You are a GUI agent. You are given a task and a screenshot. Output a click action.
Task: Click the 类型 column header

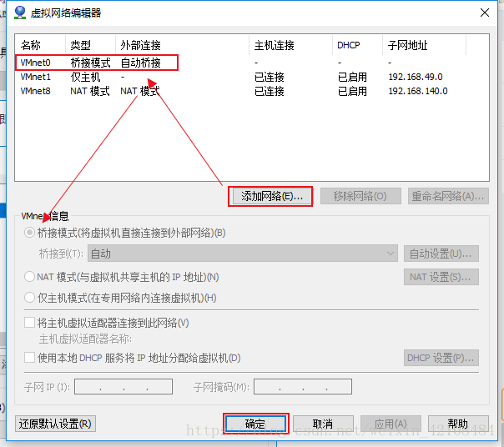coord(90,45)
